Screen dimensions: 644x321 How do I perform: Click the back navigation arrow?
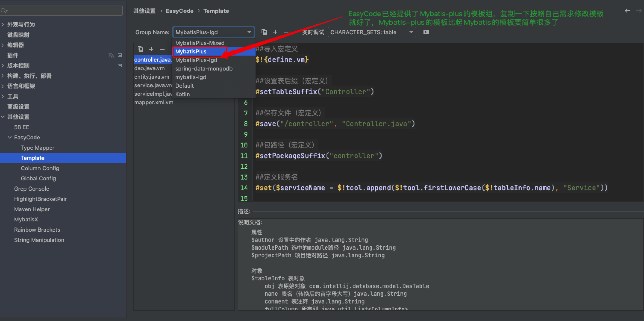627,11
